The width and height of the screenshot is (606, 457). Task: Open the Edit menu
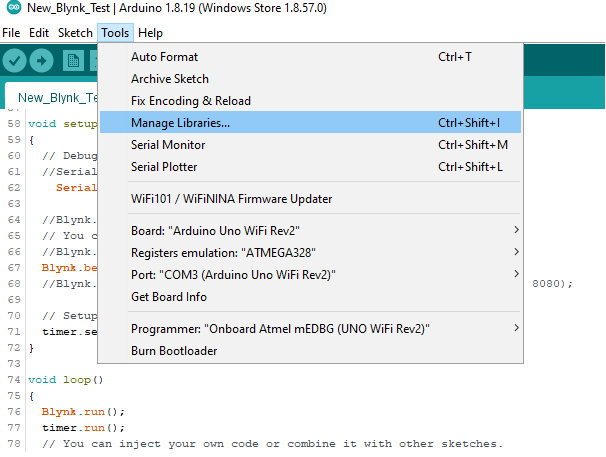[x=39, y=33]
